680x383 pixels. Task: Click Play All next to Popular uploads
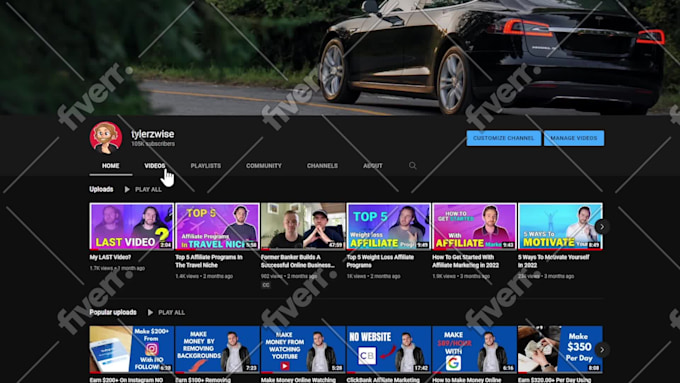point(171,312)
